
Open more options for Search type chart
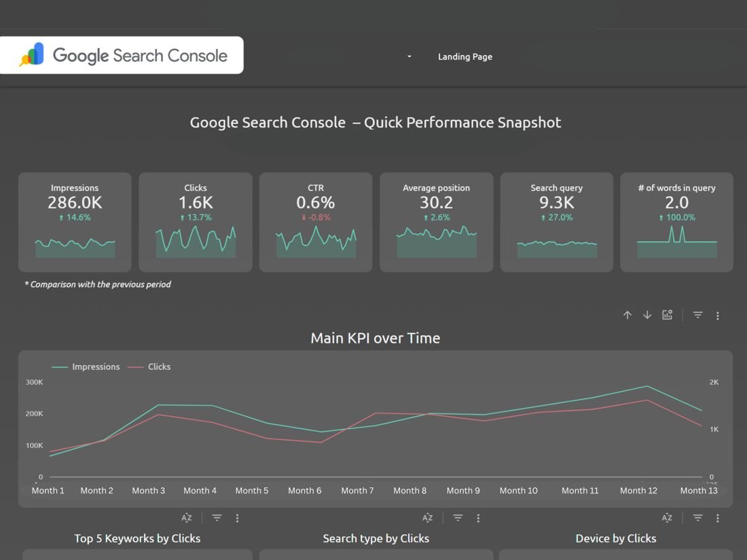(x=478, y=518)
